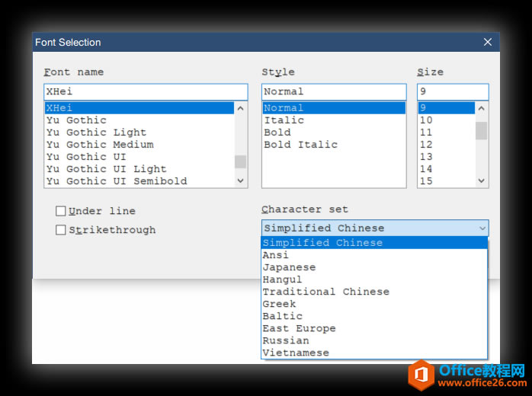This screenshot has height=396, width=532.
Task: Pick Yu Gothic Medium font
Action: pos(99,145)
